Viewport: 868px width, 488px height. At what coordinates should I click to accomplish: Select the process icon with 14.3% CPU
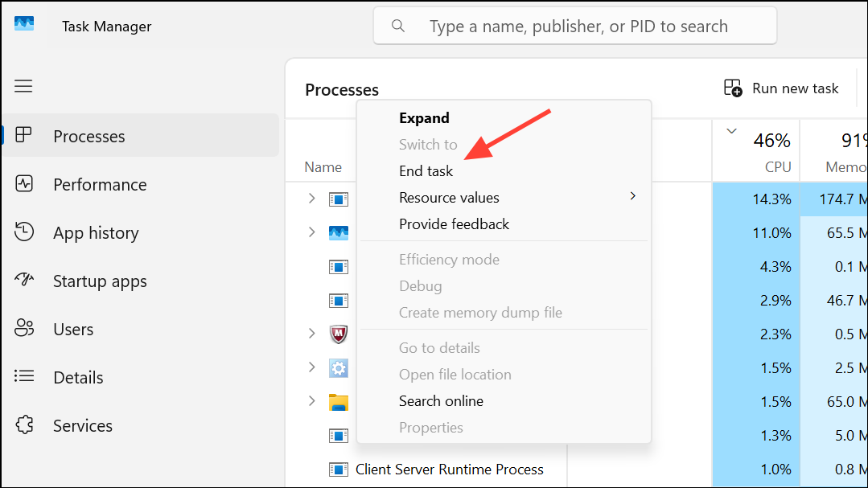pos(338,199)
